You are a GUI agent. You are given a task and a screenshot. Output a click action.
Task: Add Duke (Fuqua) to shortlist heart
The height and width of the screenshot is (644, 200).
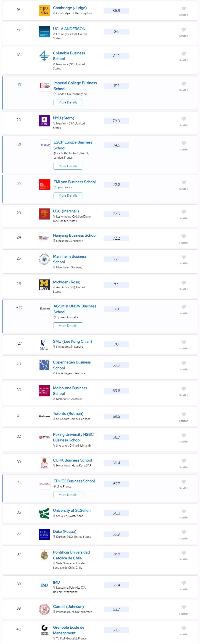click(184, 532)
